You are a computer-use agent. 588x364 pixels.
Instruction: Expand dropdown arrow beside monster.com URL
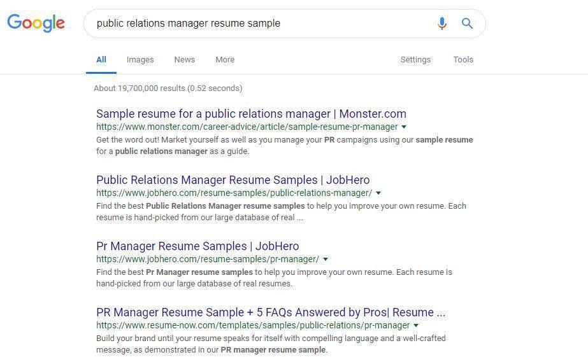click(x=404, y=127)
